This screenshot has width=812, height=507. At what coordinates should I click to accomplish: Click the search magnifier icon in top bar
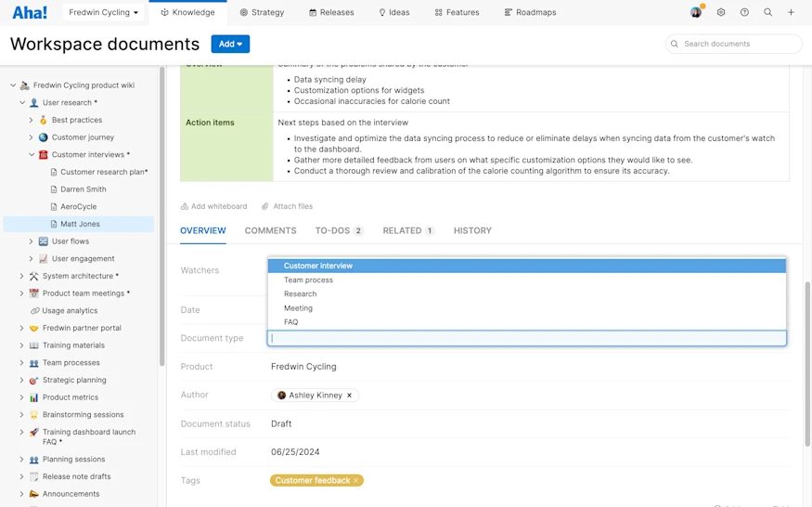(x=768, y=12)
